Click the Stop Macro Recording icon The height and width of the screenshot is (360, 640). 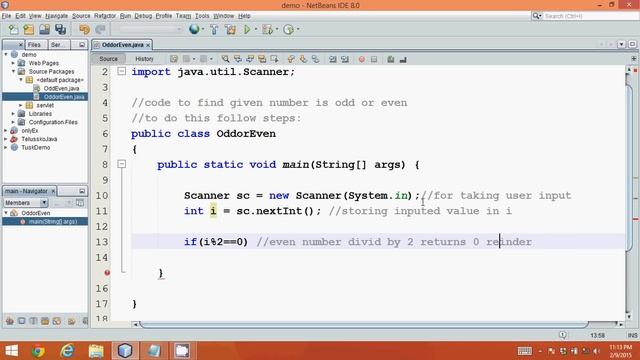tap(374, 59)
